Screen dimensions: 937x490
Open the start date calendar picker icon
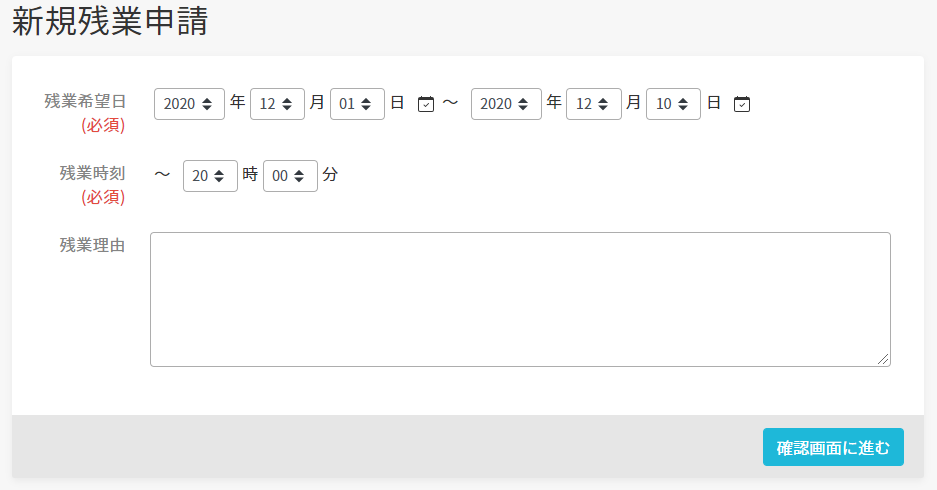(x=425, y=104)
